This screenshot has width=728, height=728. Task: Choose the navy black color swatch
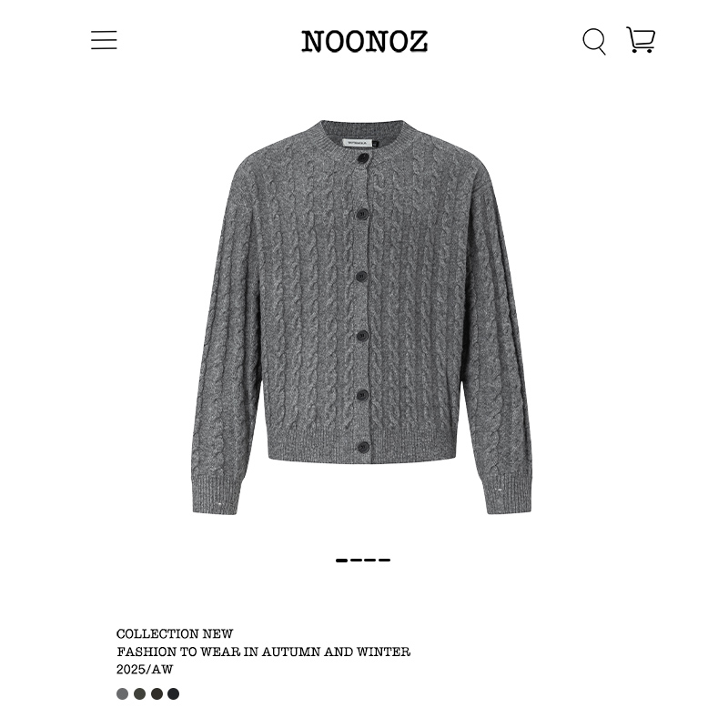(x=173, y=693)
